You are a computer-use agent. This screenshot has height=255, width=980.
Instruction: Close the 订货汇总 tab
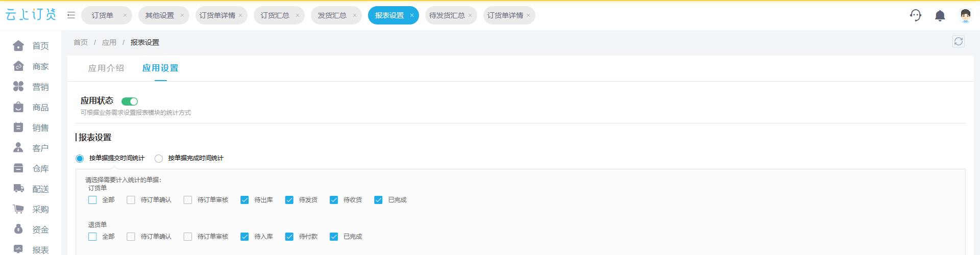click(297, 15)
